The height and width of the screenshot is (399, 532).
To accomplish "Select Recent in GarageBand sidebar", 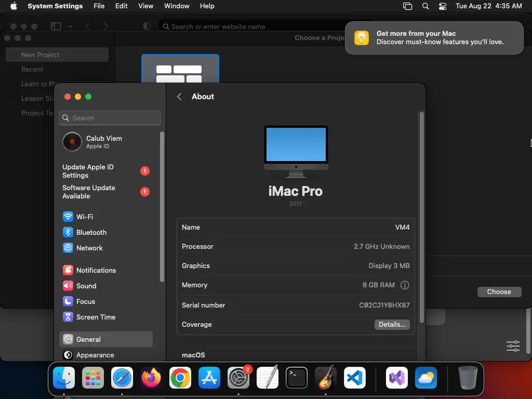I will click(x=32, y=69).
